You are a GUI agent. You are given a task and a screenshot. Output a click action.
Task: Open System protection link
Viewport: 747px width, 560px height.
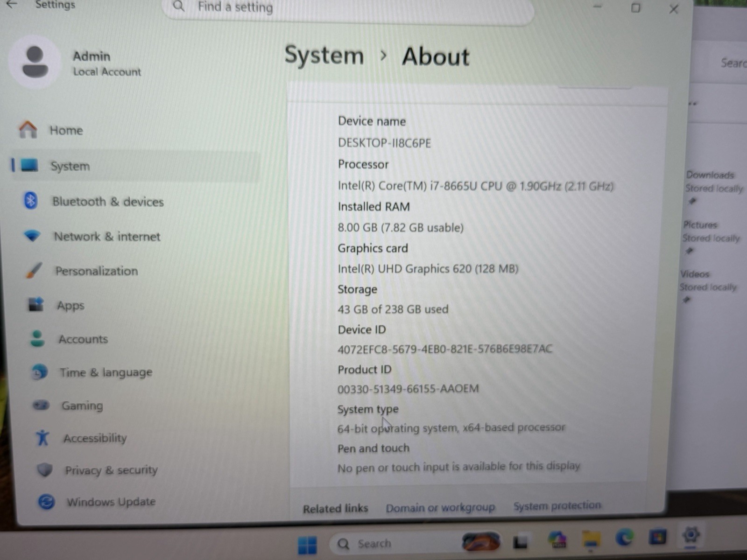557,506
